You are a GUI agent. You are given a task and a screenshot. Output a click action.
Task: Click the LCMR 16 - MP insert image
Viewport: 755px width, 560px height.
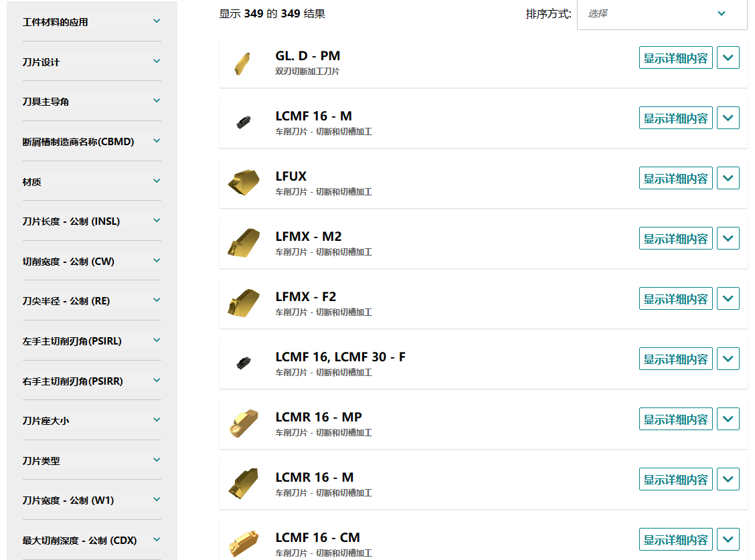tap(242, 424)
